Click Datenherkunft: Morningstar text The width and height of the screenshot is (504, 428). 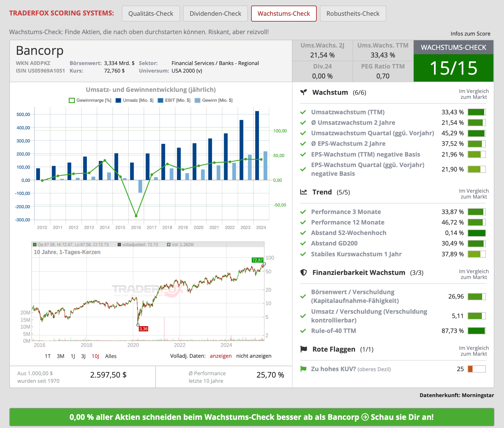[x=457, y=395]
